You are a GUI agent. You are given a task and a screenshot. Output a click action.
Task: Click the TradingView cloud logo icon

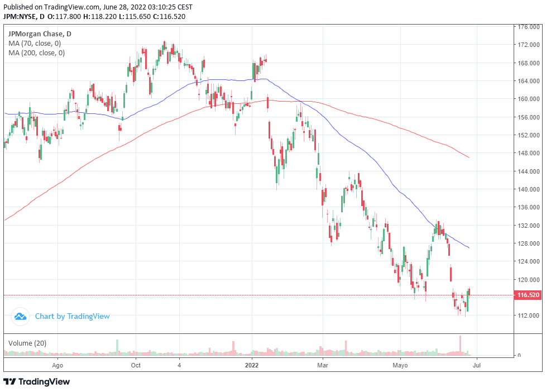click(x=20, y=317)
